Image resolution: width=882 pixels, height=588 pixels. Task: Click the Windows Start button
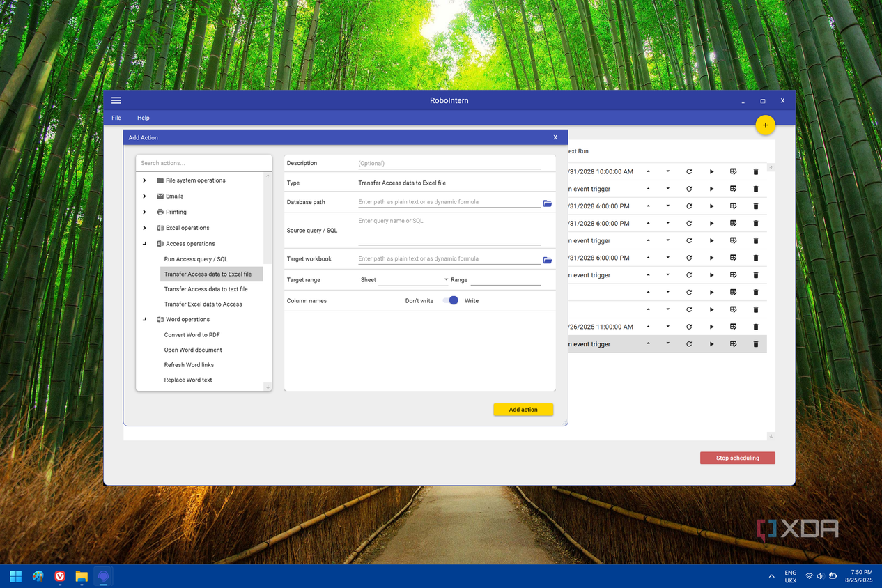click(x=15, y=576)
